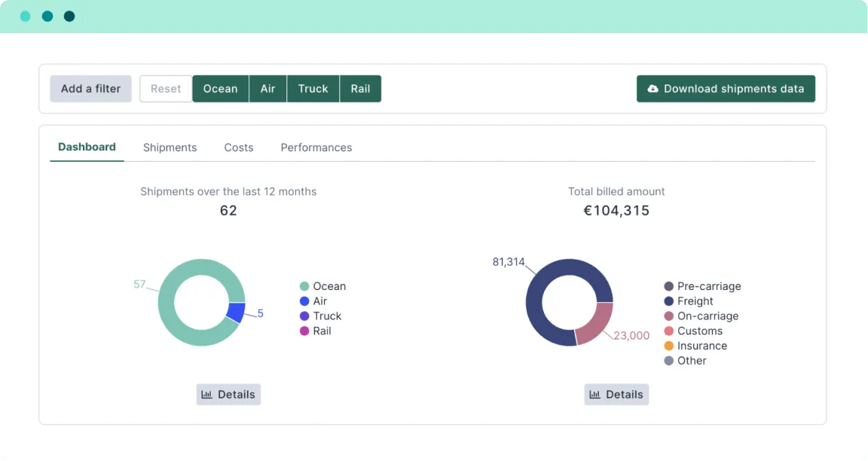Click the Add a filter button

[x=90, y=89]
